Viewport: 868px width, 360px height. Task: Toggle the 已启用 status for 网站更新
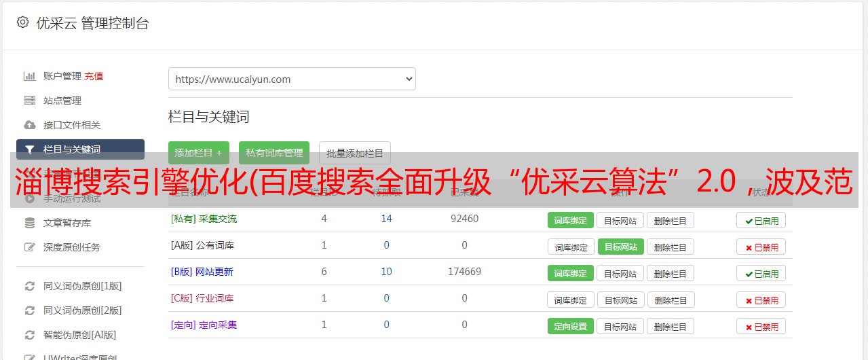pos(761,273)
